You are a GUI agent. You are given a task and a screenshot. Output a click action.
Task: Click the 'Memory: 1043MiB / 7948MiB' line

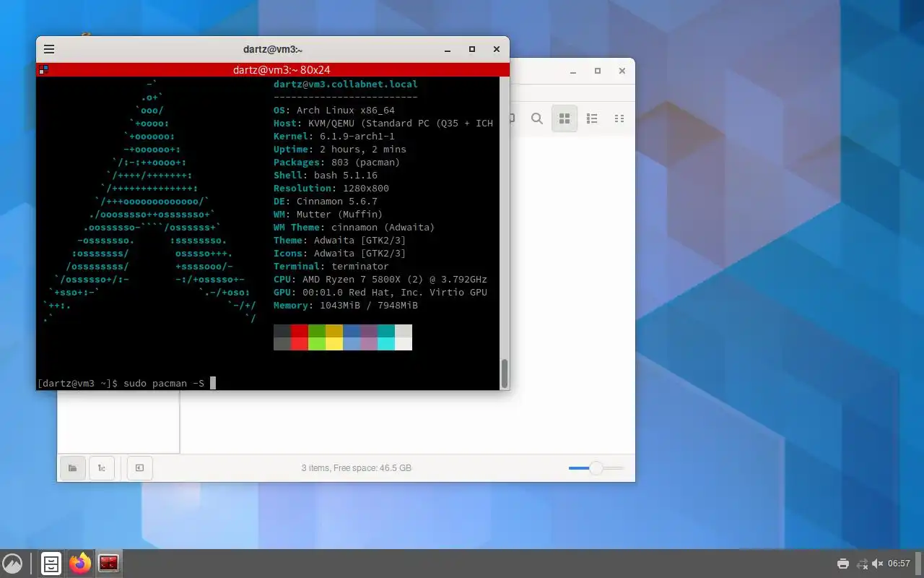click(346, 305)
